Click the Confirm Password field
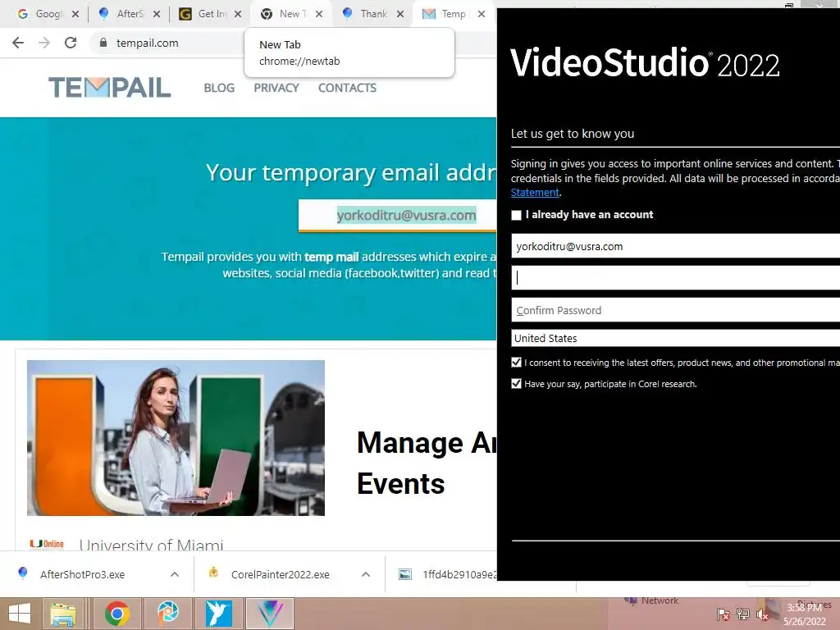The image size is (840, 630). click(675, 310)
